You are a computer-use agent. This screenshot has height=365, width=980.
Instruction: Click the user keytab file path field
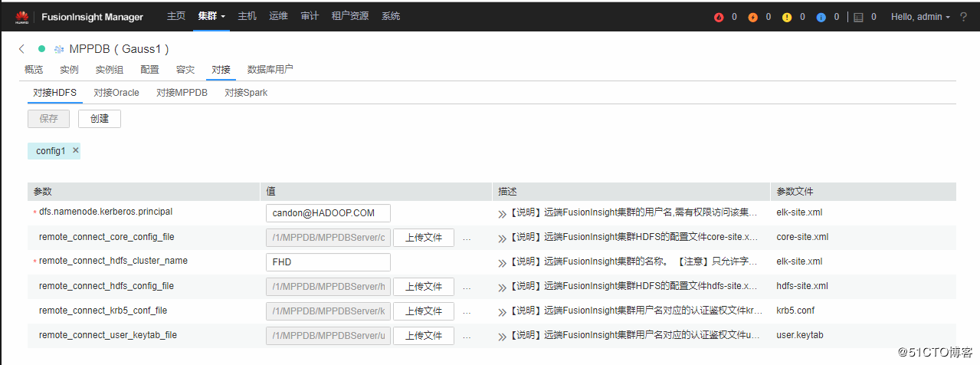(328, 336)
